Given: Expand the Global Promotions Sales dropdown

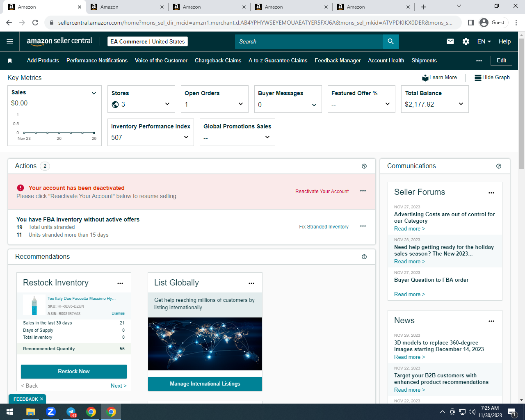Looking at the screenshot, I should [267, 137].
